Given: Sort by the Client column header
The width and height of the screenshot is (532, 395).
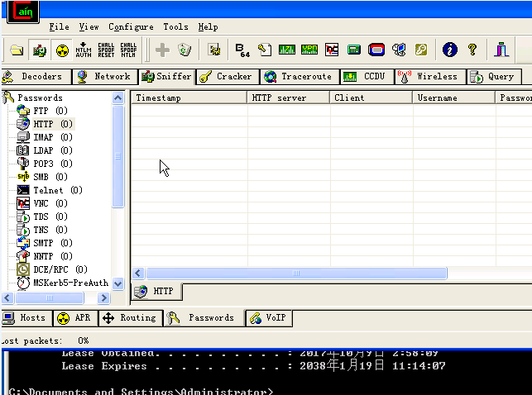Looking at the screenshot, I should [371, 98].
